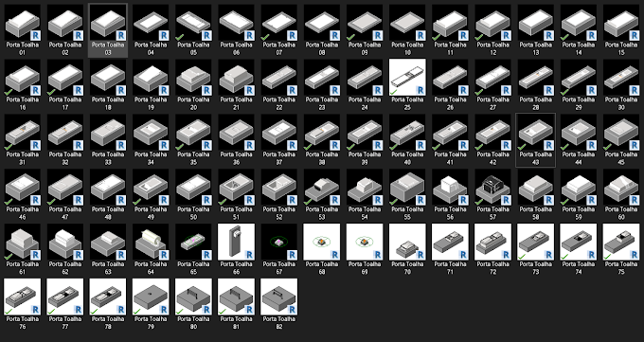The height and width of the screenshot is (342, 644).
Task: Select Porta Toalha 79 flat plate thumbnail
Action: 151,297
